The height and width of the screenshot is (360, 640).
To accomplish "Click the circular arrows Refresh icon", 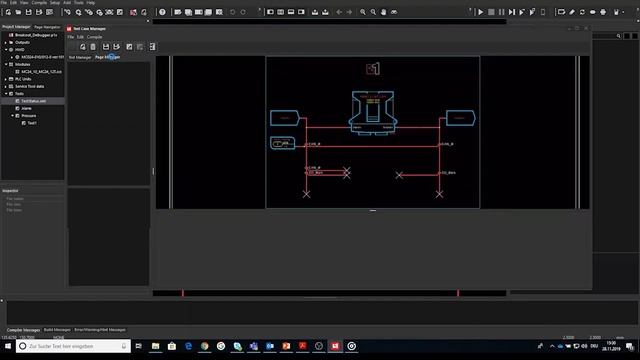I will [582, 12].
